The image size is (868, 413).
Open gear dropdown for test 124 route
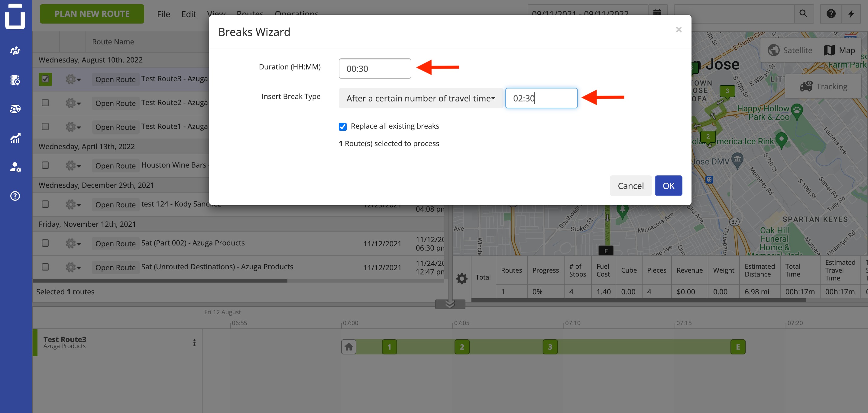(x=73, y=204)
